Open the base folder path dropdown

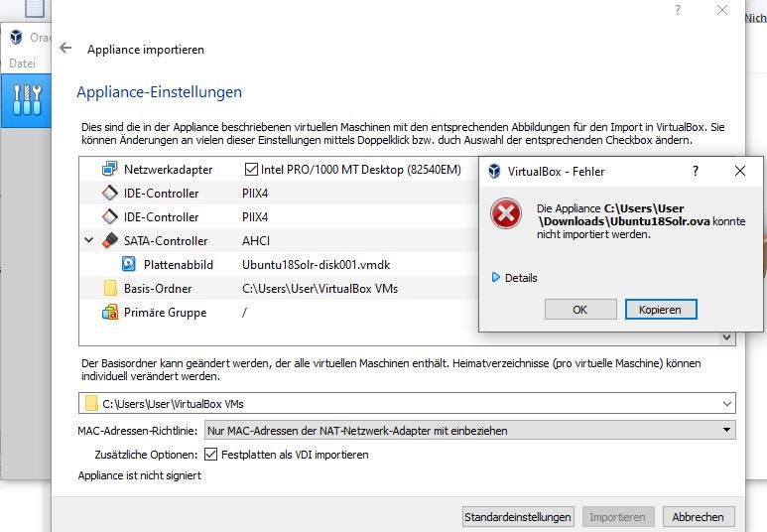[727, 403]
